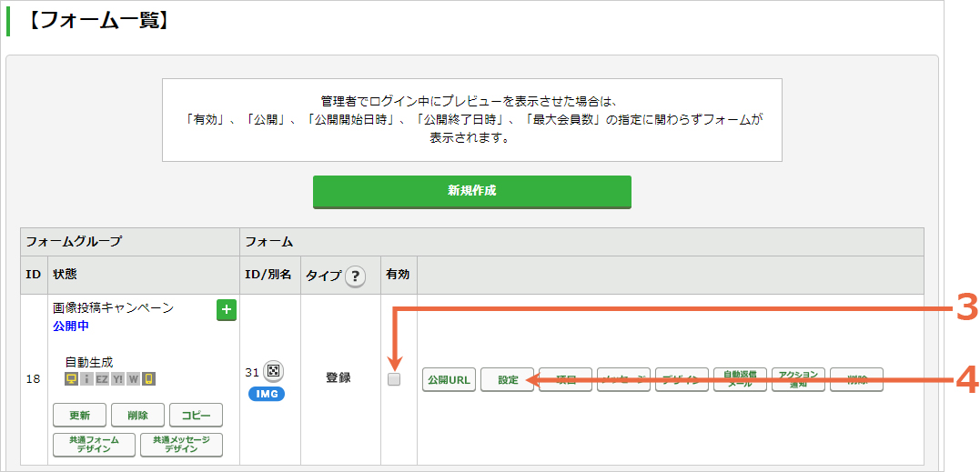Click the 有効 column header
The image size is (980, 472).
399,276
